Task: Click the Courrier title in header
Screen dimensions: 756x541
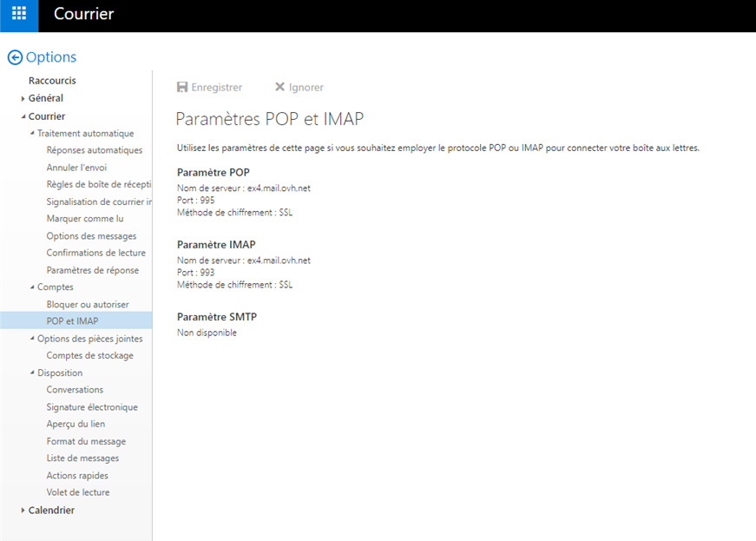Action: tap(83, 15)
